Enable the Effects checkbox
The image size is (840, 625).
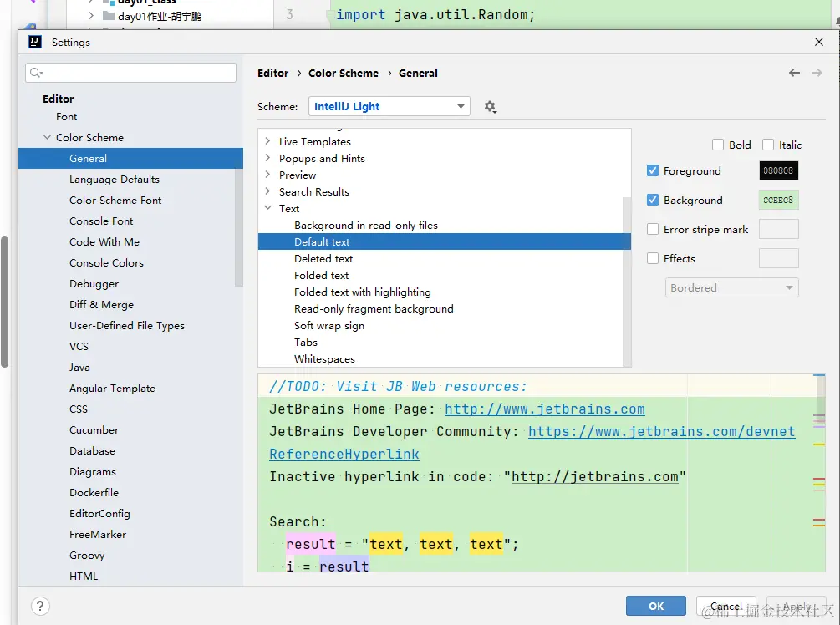[x=653, y=258]
